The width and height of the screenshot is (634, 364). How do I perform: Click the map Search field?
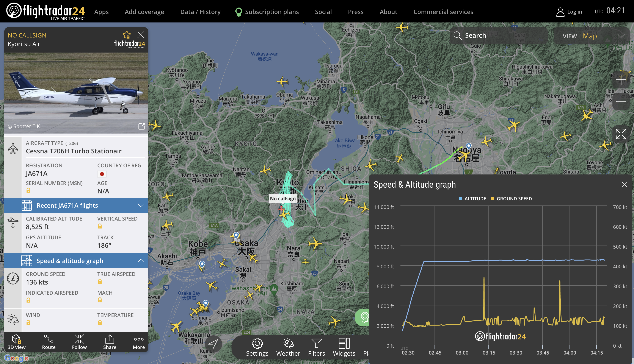pos(499,36)
